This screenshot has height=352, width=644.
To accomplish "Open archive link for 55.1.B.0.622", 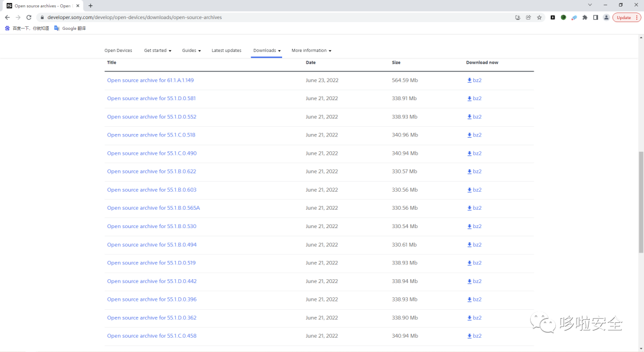I will pyautogui.click(x=151, y=172).
